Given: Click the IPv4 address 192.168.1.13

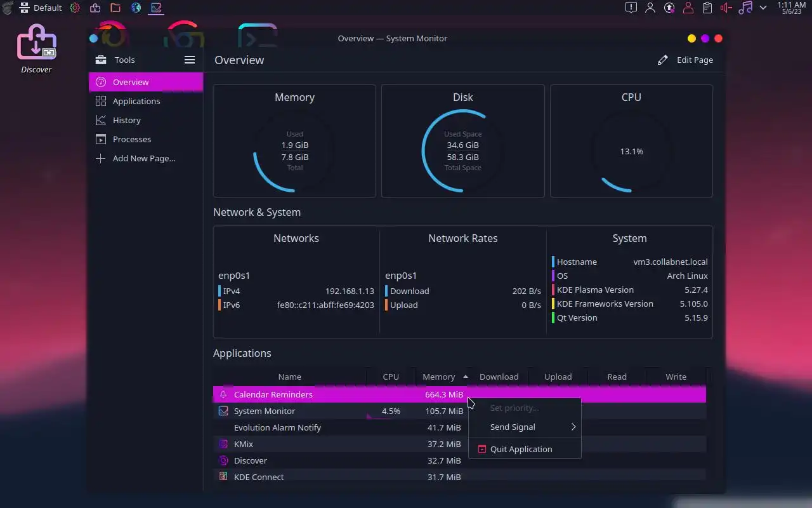Looking at the screenshot, I should [x=350, y=291].
